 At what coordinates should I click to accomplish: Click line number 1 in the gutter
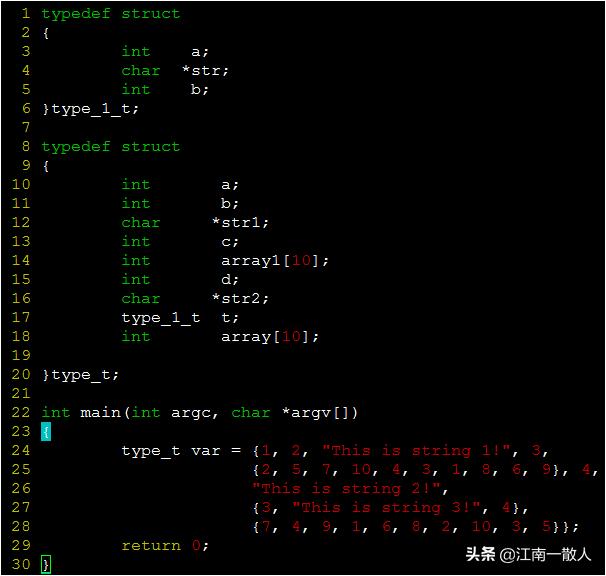26,14
